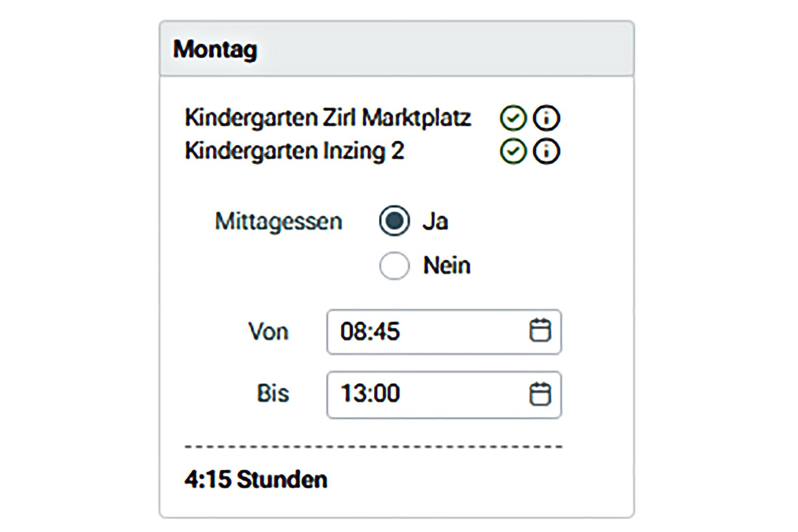Image resolution: width=798 pixels, height=532 pixels.
Task: Open the info icon for Kindergarten Zirl Marktplatz
Action: click(x=546, y=119)
